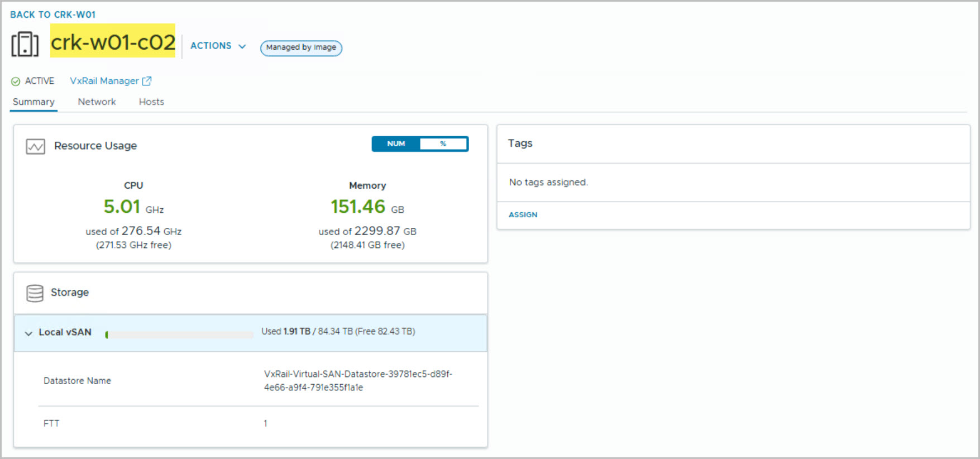980x459 pixels.
Task: Click the Managed by Image badge
Action: 301,47
